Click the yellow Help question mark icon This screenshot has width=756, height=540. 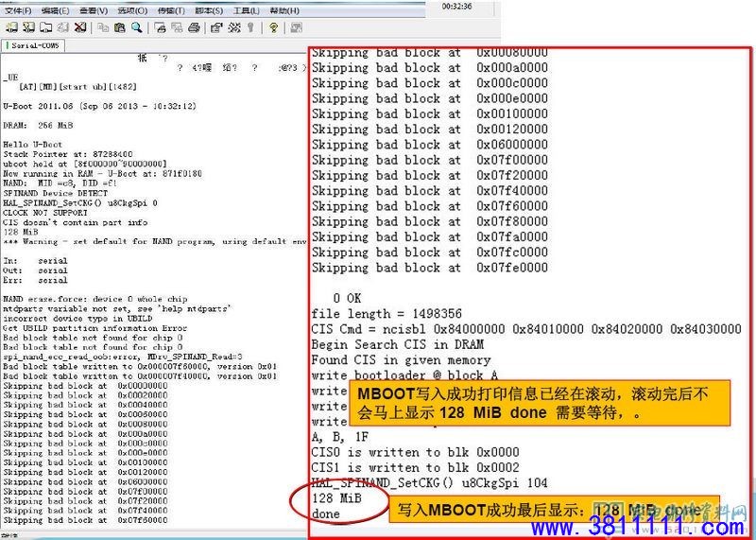click(273, 27)
